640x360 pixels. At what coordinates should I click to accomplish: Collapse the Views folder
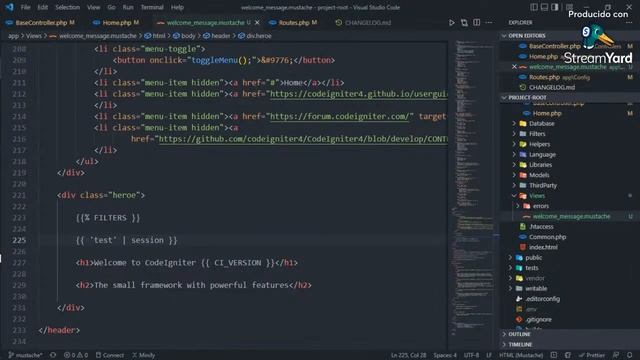coord(536,196)
